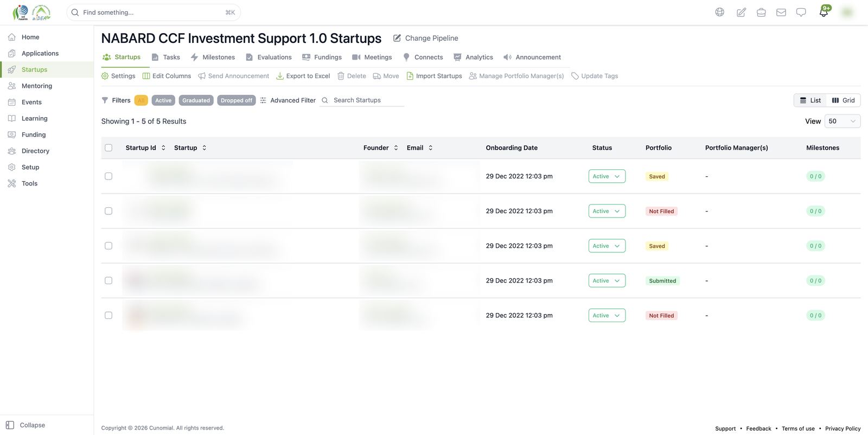Open the Connects tab
Viewport: 868px width, 435px height.
tap(423, 57)
